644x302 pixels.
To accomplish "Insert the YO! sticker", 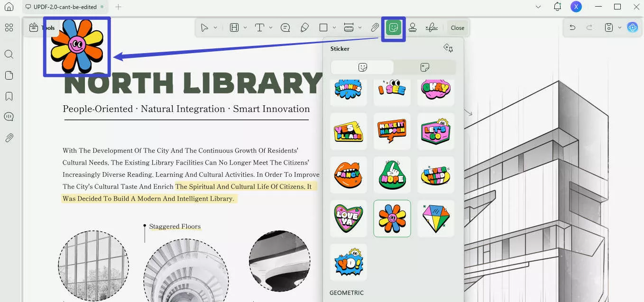I will click(x=349, y=262).
